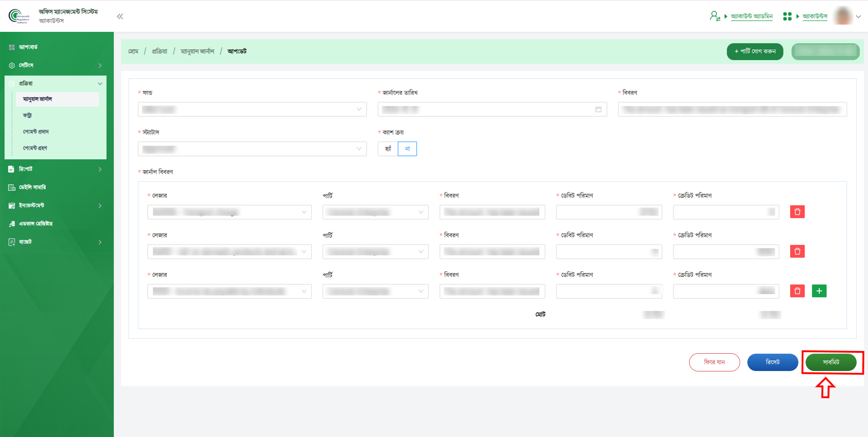
Task: Click third row ডেবিট পরিমাণ field
Action: [609, 291]
